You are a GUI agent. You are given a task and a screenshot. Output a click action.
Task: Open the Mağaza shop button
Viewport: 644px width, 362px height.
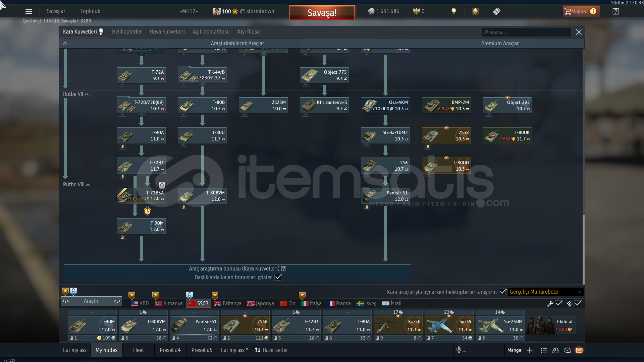pos(581,11)
